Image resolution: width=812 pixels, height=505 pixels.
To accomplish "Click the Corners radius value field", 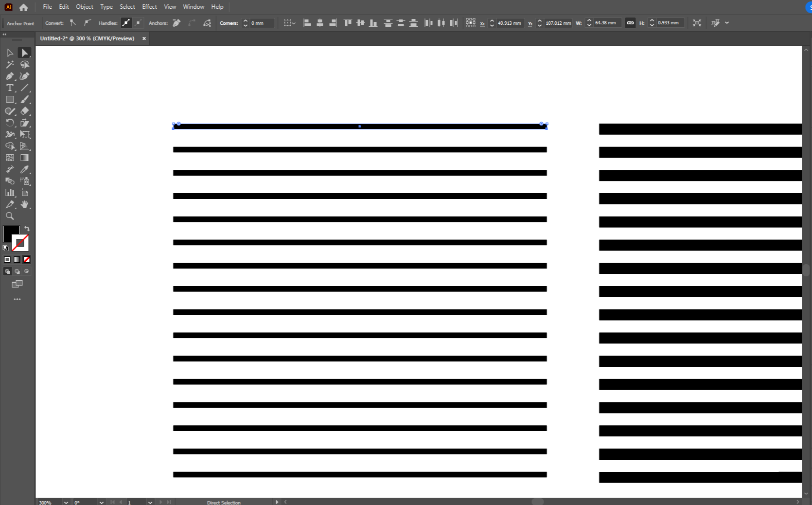I will pos(262,23).
